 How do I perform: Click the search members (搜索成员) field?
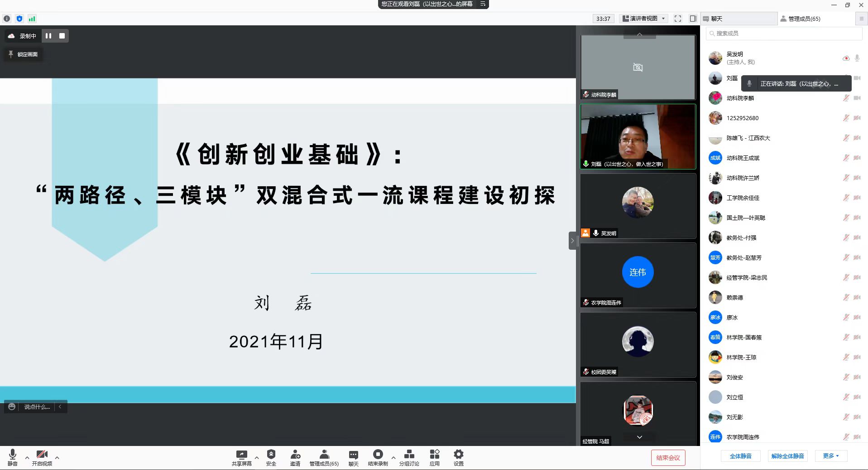[783, 34]
